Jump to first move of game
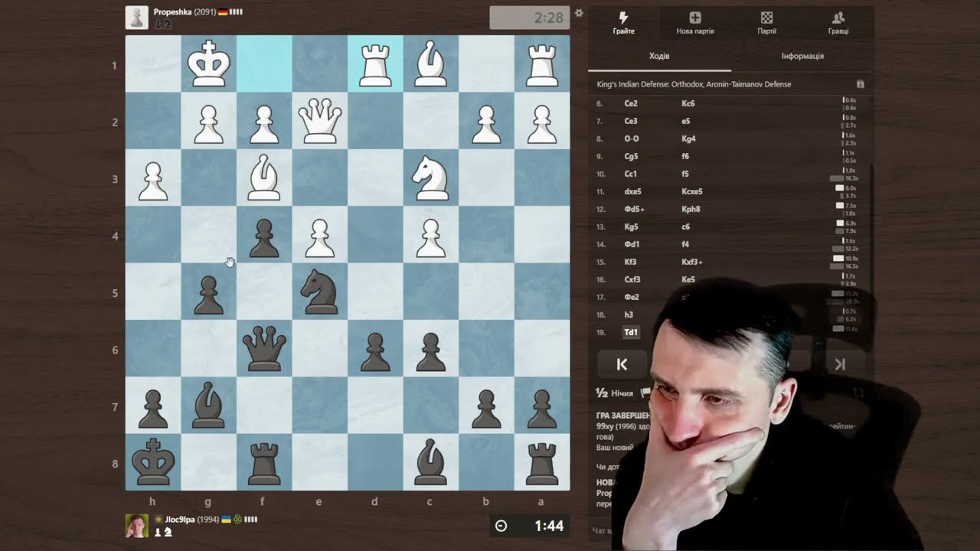 [x=622, y=365]
